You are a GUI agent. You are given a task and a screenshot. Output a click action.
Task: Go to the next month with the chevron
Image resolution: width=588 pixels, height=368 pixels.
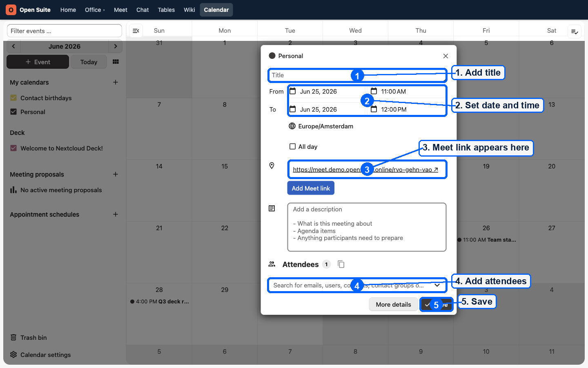(x=116, y=46)
